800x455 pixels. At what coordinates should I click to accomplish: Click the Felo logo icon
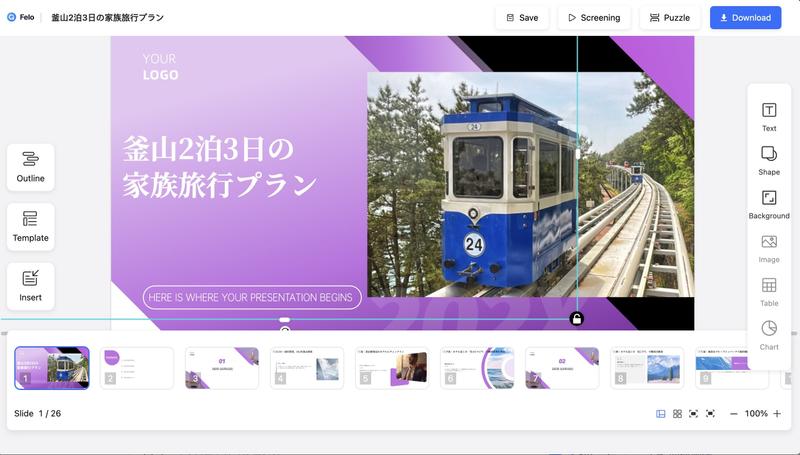(12, 17)
